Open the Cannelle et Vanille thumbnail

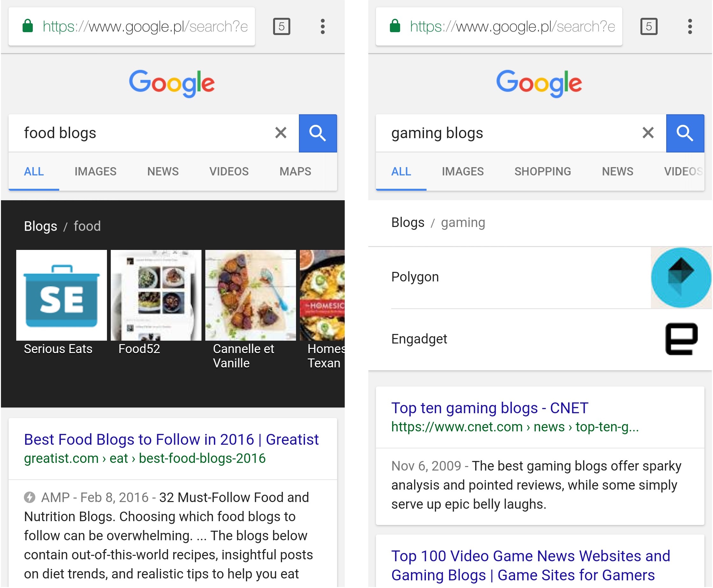[x=251, y=295]
